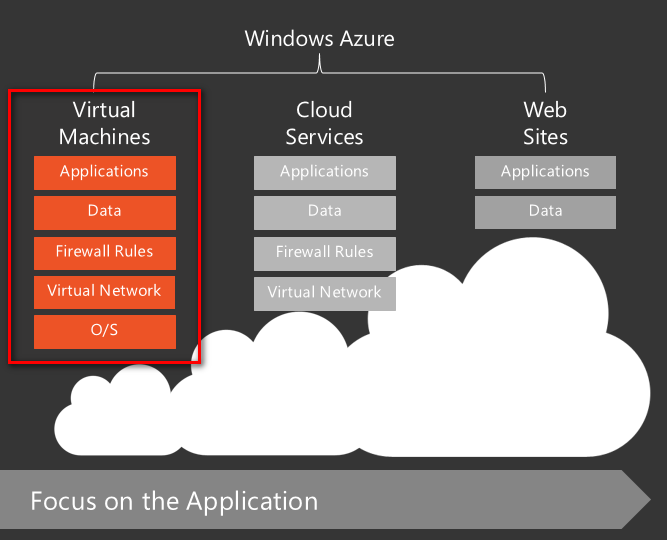This screenshot has height=540, width=667.
Task: Click Virtual Network box under Virtual Machines
Action: [104, 292]
